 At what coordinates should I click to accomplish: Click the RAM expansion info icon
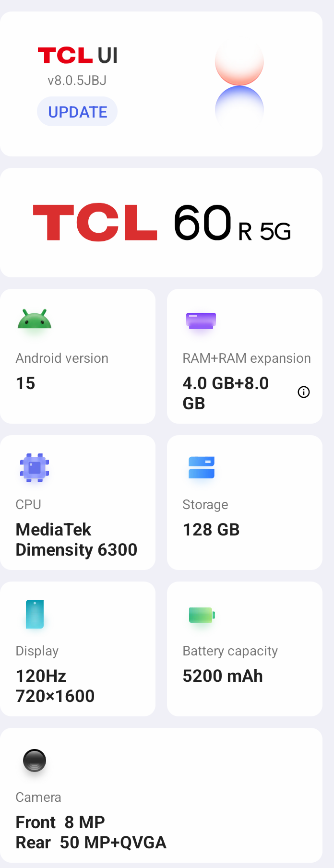(x=304, y=392)
